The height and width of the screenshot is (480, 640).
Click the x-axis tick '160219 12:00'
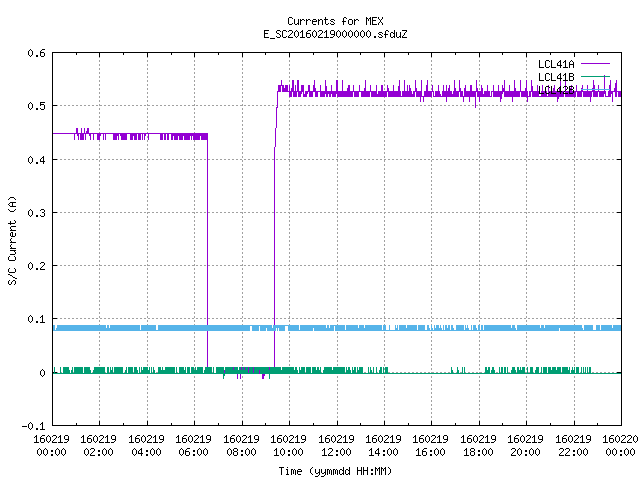[x=336, y=445]
